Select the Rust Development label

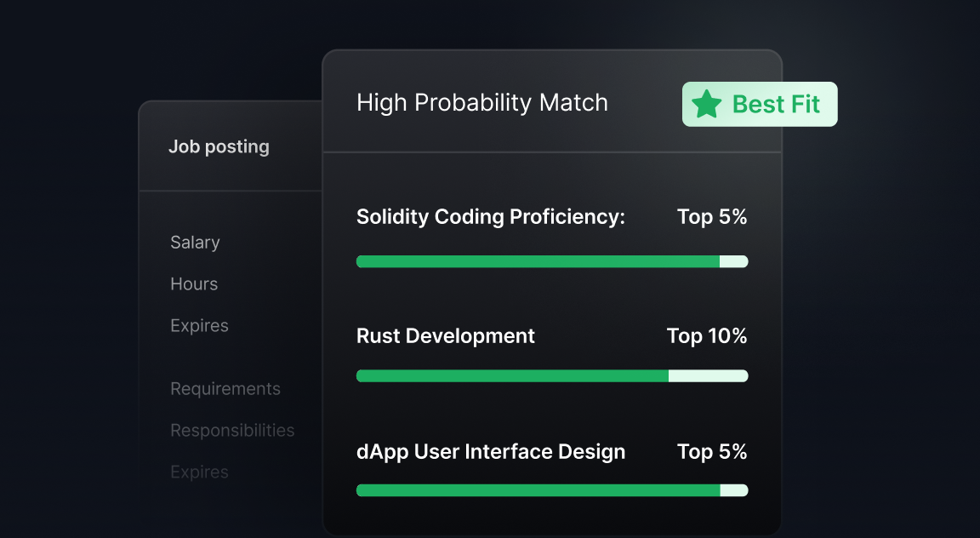pyautogui.click(x=446, y=336)
